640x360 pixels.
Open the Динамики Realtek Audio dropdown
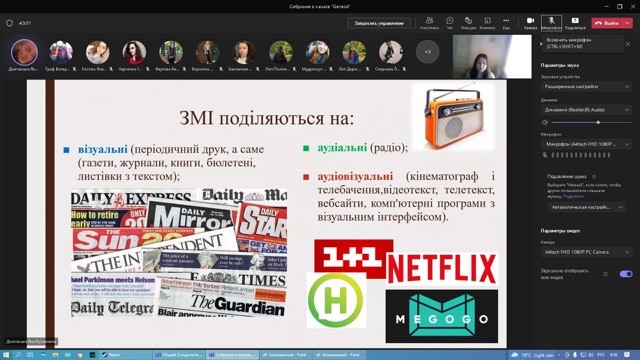[x=587, y=110]
